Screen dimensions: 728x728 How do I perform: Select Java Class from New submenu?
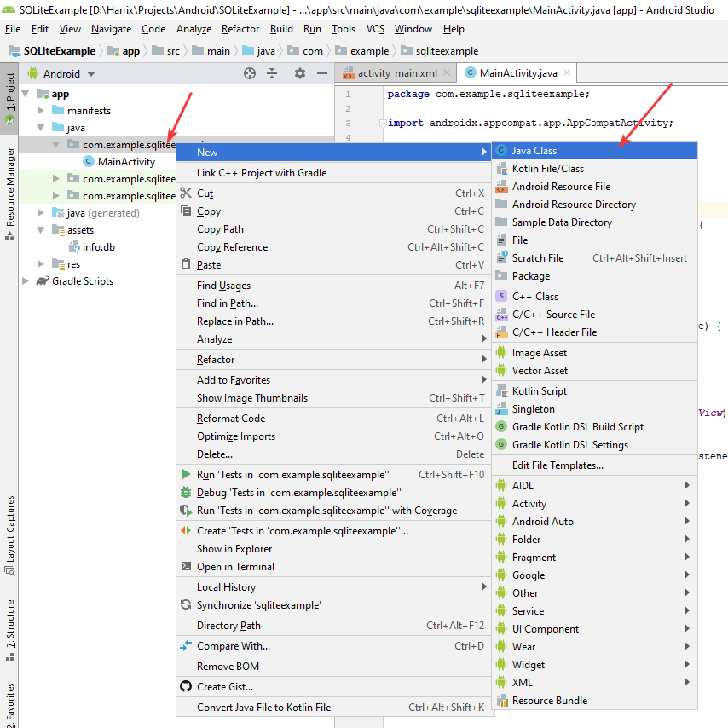point(534,151)
